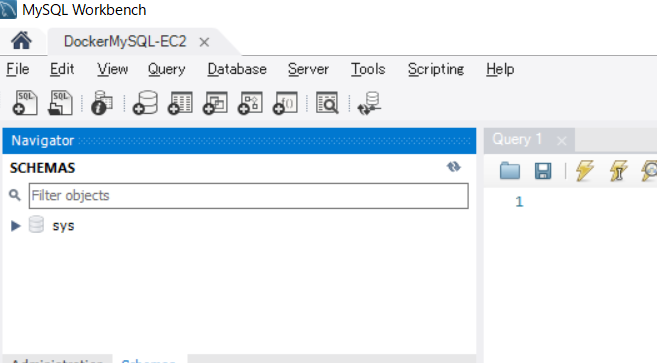This screenshot has height=363, width=657.
Task: Create a new table icon
Action: [x=180, y=103]
